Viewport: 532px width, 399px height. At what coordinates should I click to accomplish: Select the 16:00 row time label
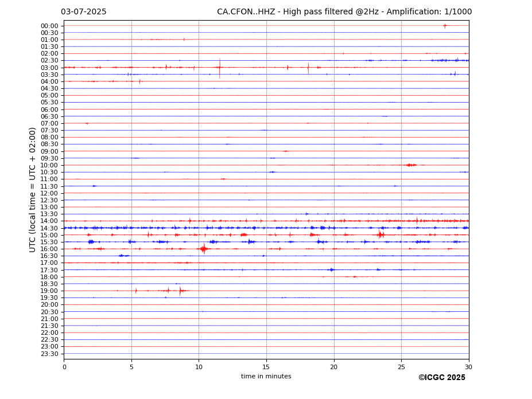coord(49,249)
